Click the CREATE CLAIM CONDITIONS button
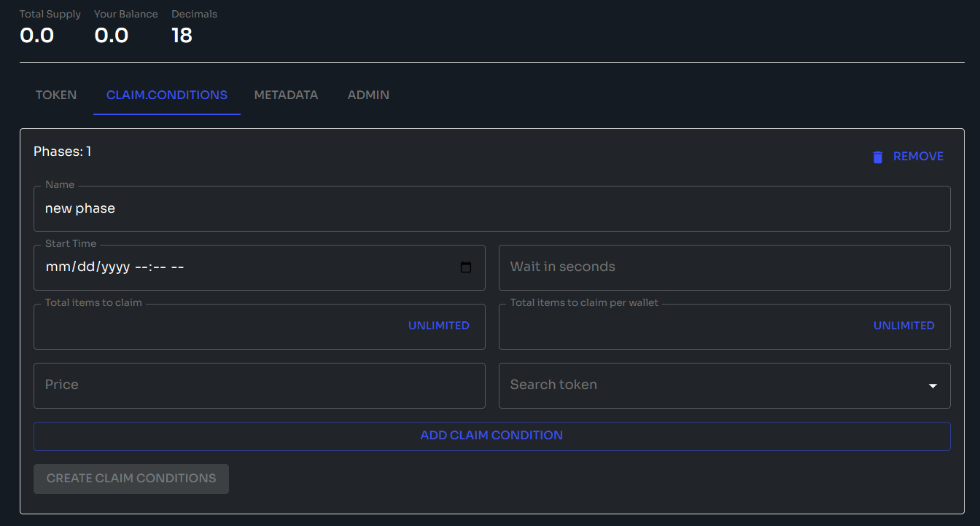Viewport: 980px width, 526px height. click(x=131, y=479)
